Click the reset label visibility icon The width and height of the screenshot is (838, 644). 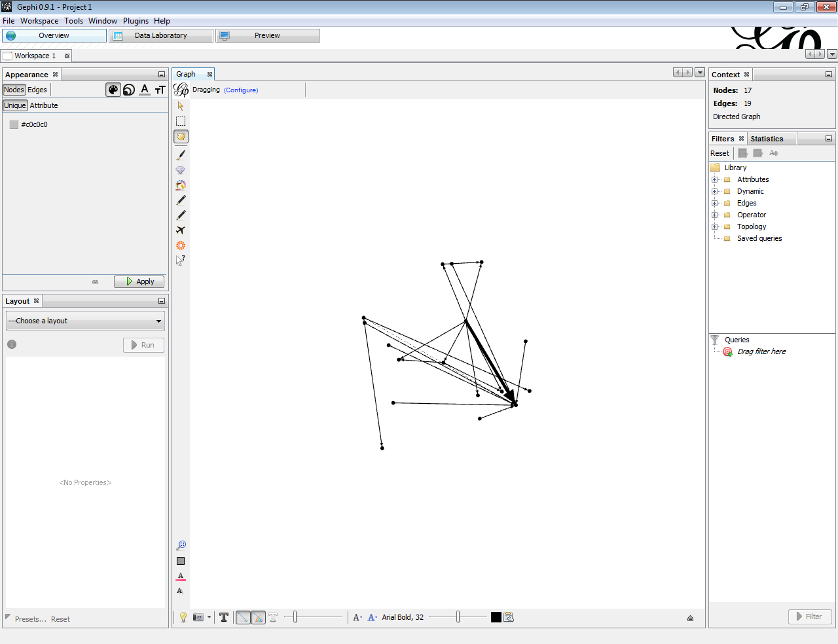pos(180,591)
